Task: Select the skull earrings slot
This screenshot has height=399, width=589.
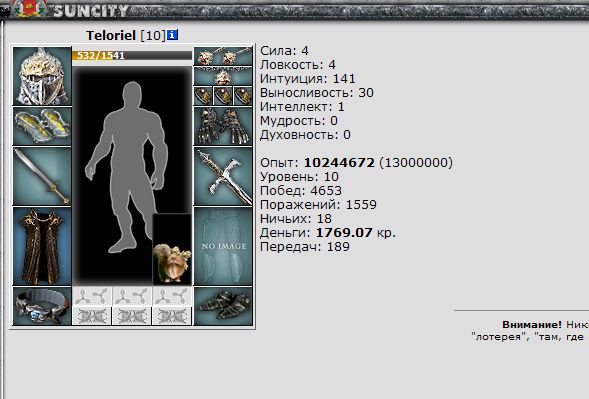Action: point(223,56)
